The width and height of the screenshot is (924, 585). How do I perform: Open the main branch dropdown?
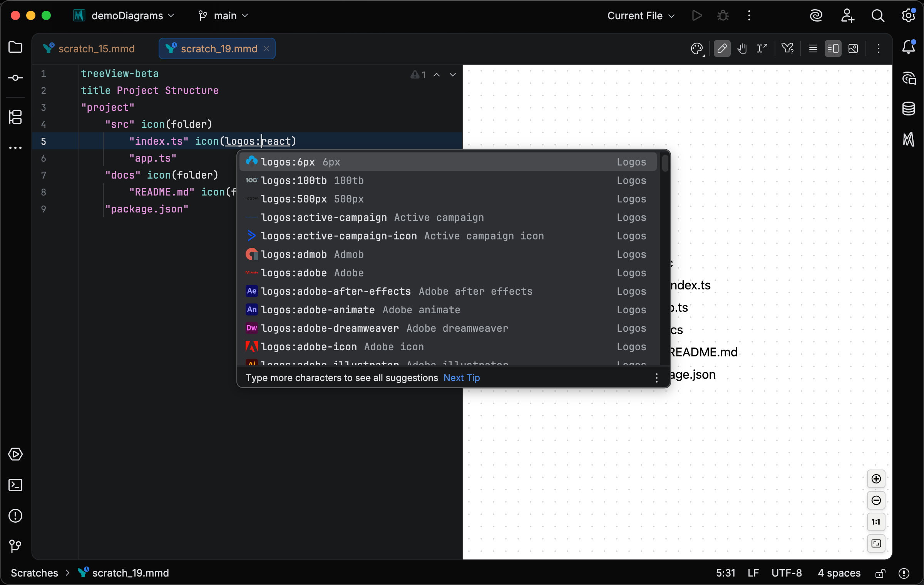[x=223, y=16]
